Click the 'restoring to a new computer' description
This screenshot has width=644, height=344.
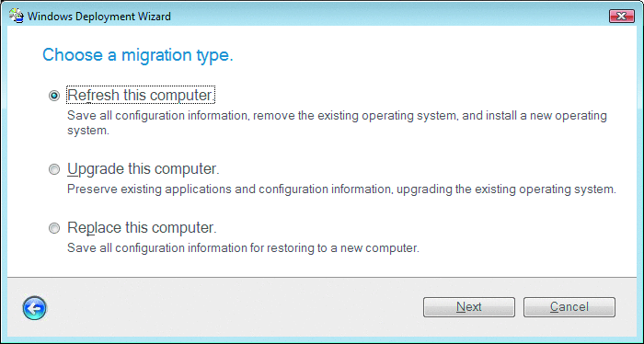243,248
